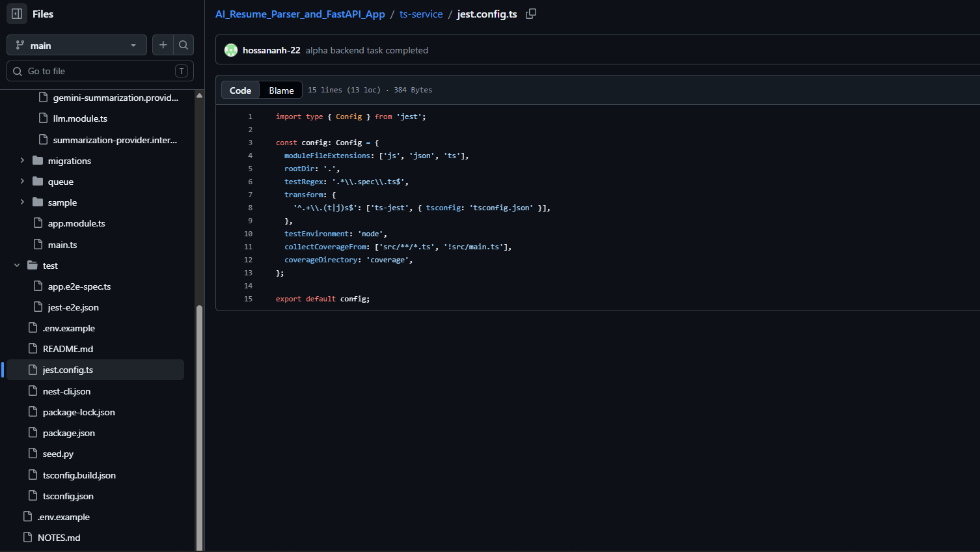The width and height of the screenshot is (980, 552).
Task: Click line number 1
Action: tap(250, 117)
